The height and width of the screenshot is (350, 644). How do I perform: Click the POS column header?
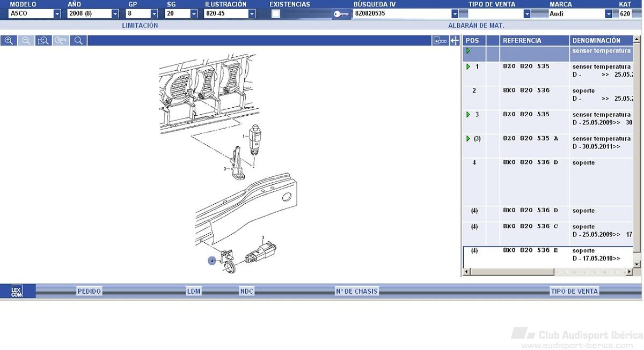[474, 41]
